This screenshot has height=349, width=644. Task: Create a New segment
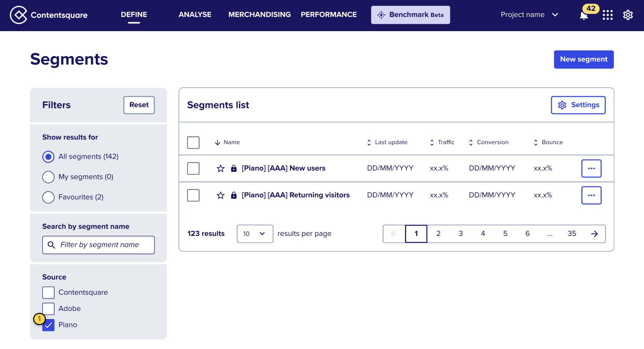584,60
